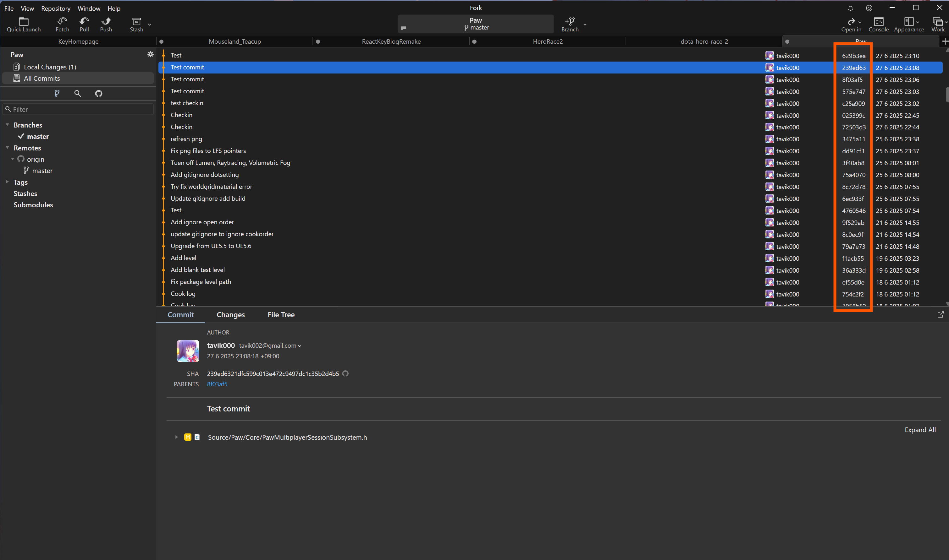
Task: Click Expand All button
Action: 920,430
